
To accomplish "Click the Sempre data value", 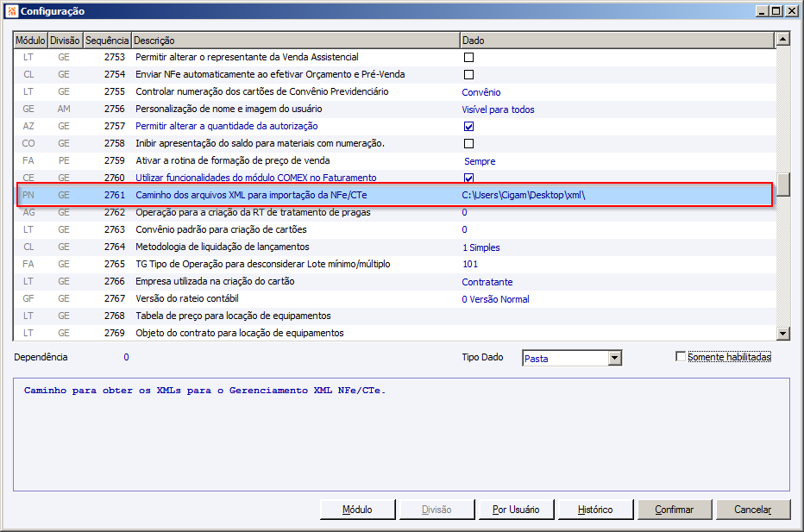I will 480,161.
